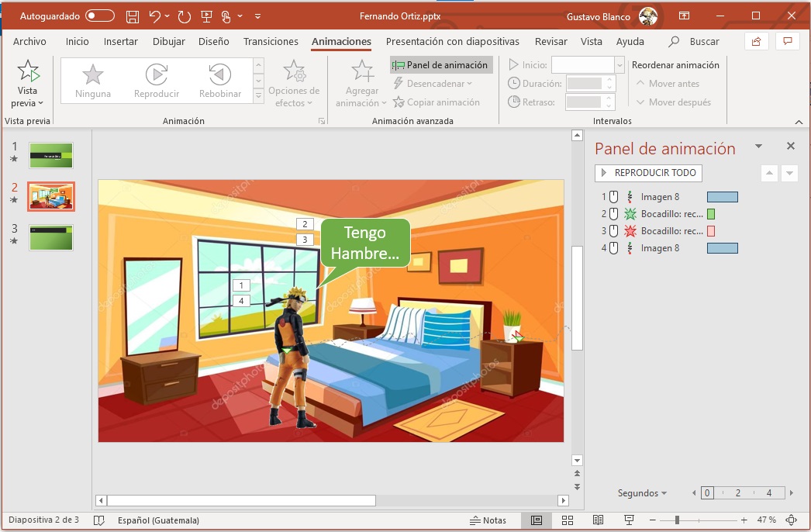Image resolution: width=811 pixels, height=532 pixels.
Task: Click the Vista previa animation button
Action: tap(27, 84)
